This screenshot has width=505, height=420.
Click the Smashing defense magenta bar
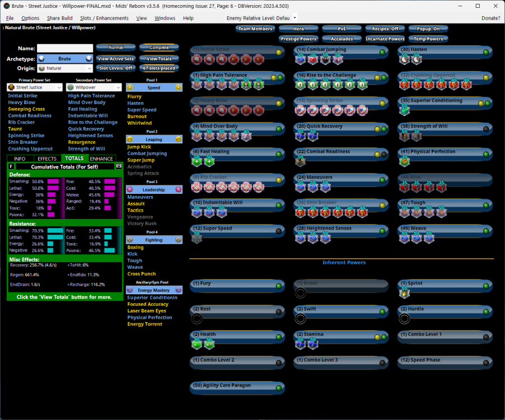[53, 181]
